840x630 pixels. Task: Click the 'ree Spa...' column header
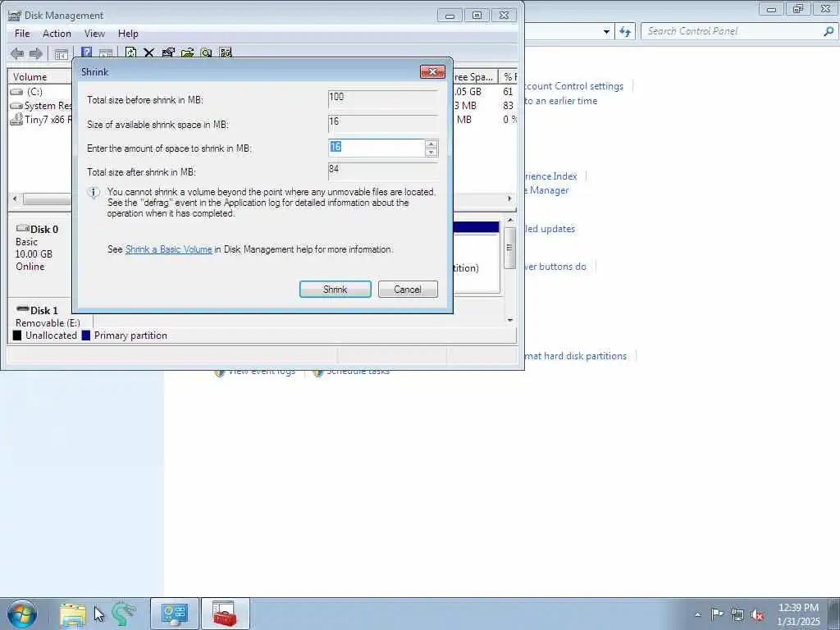point(475,76)
